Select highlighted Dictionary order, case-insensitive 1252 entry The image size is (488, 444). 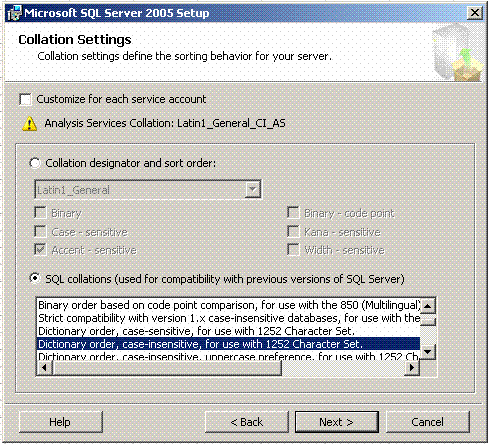[x=228, y=344]
